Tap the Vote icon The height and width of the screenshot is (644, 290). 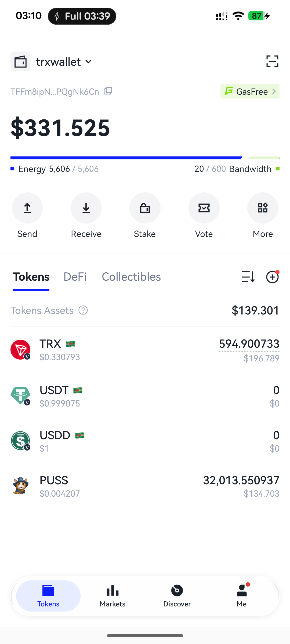coord(204,208)
